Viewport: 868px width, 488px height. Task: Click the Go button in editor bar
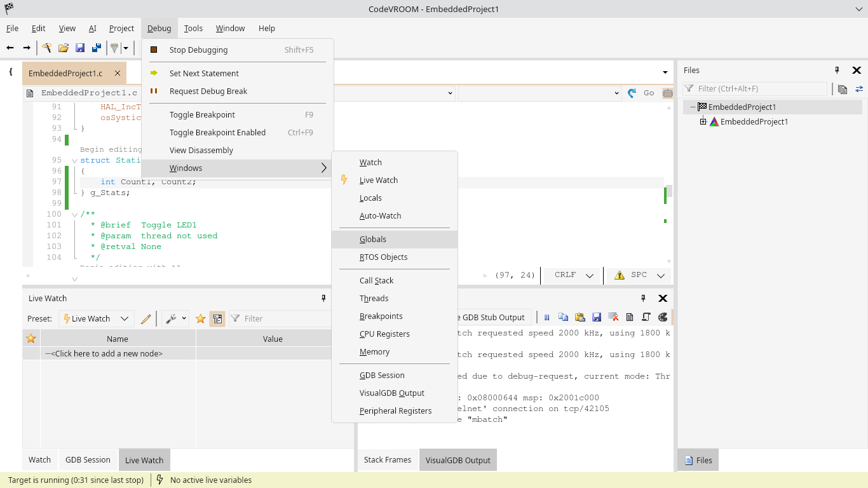[649, 93]
